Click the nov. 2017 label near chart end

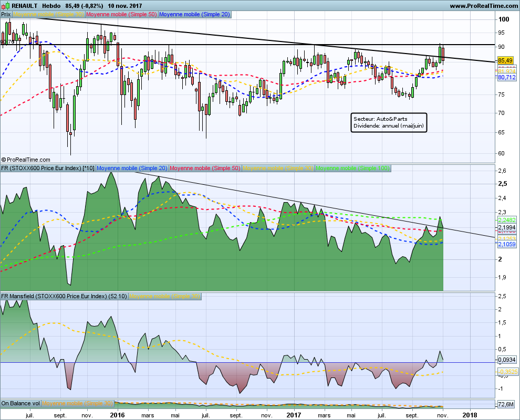(x=443, y=415)
